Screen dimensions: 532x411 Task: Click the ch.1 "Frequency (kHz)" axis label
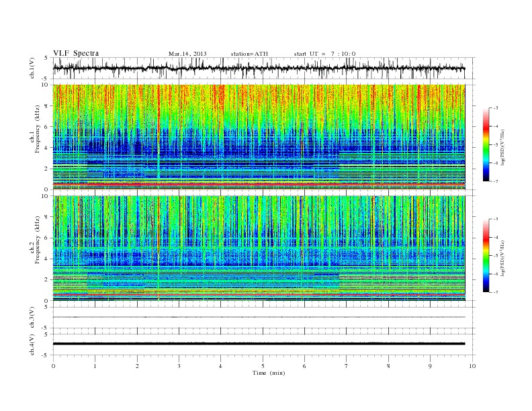[x=38, y=129]
